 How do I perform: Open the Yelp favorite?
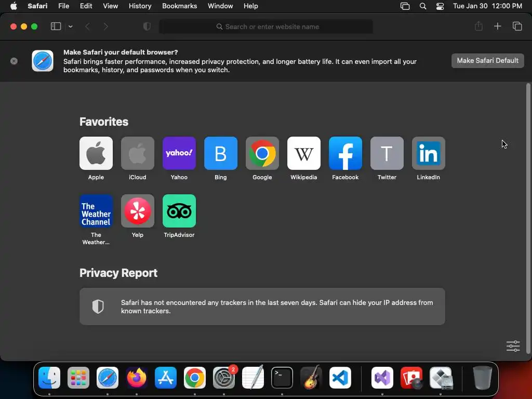tap(137, 211)
